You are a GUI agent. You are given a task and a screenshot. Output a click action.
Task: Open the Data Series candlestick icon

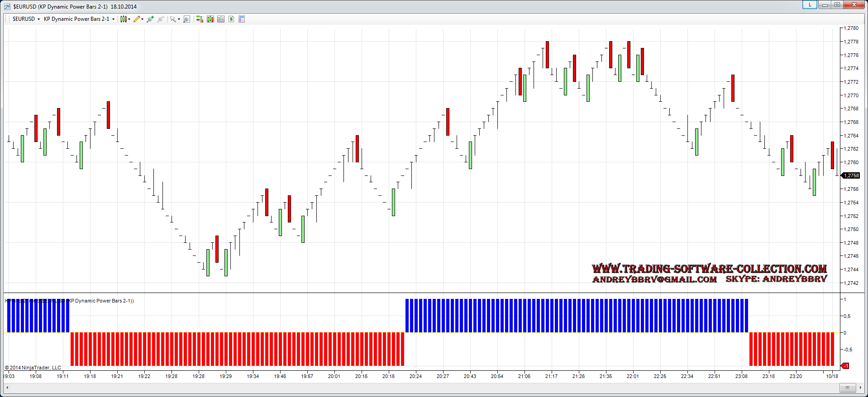click(210, 19)
